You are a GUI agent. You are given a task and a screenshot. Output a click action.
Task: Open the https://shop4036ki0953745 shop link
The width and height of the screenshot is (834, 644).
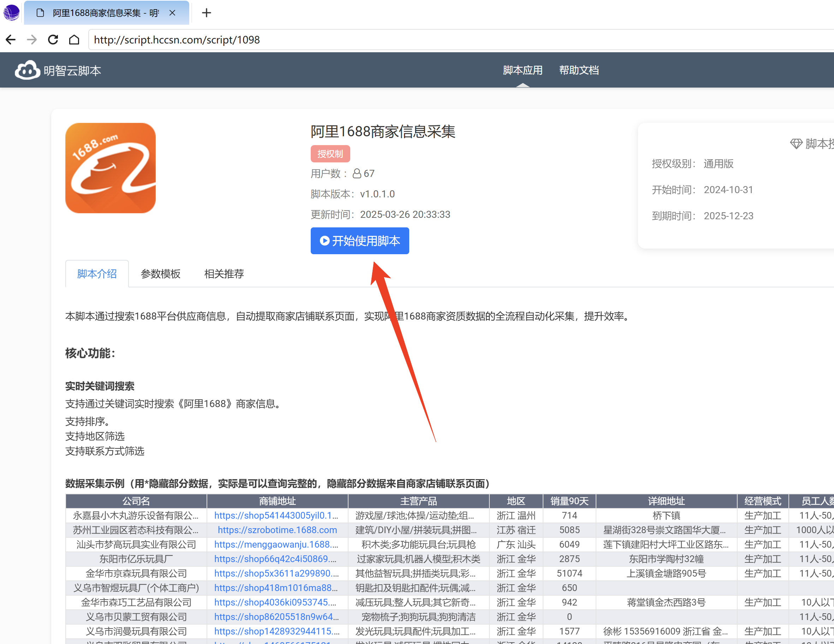click(x=275, y=602)
